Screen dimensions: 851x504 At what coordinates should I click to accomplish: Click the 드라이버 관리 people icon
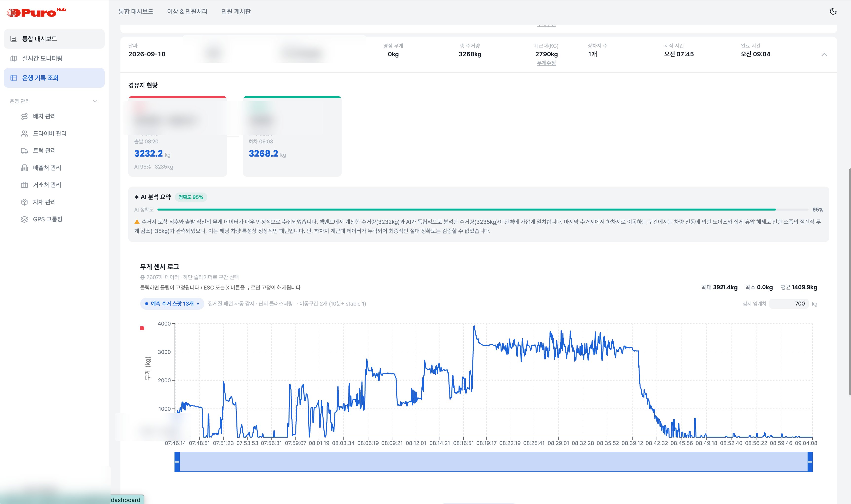(24, 134)
